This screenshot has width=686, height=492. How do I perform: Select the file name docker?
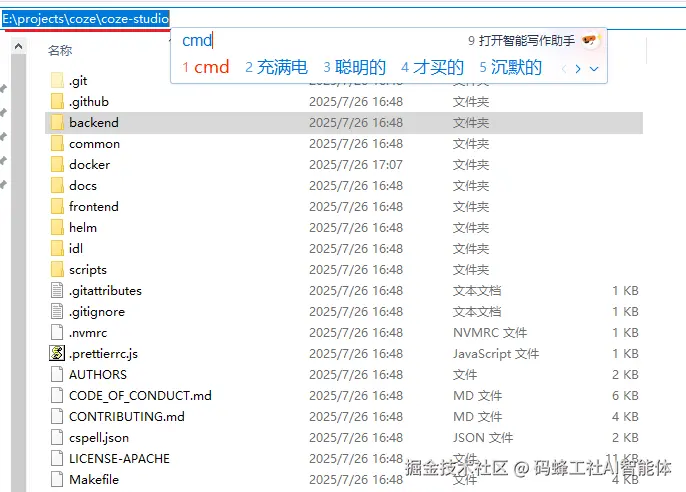tap(90, 165)
